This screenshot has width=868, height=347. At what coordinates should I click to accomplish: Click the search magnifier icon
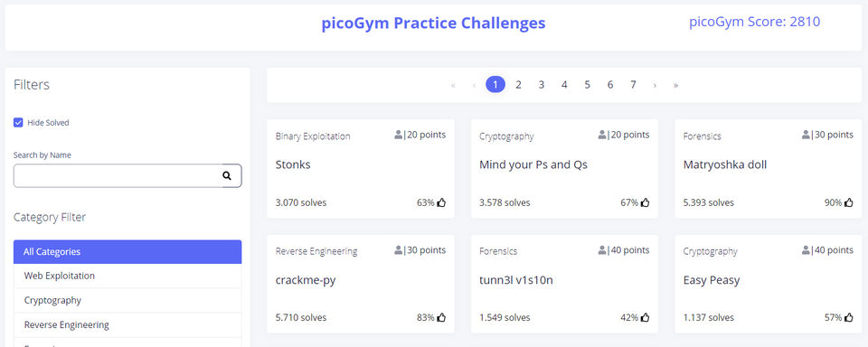pyautogui.click(x=226, y=175)
